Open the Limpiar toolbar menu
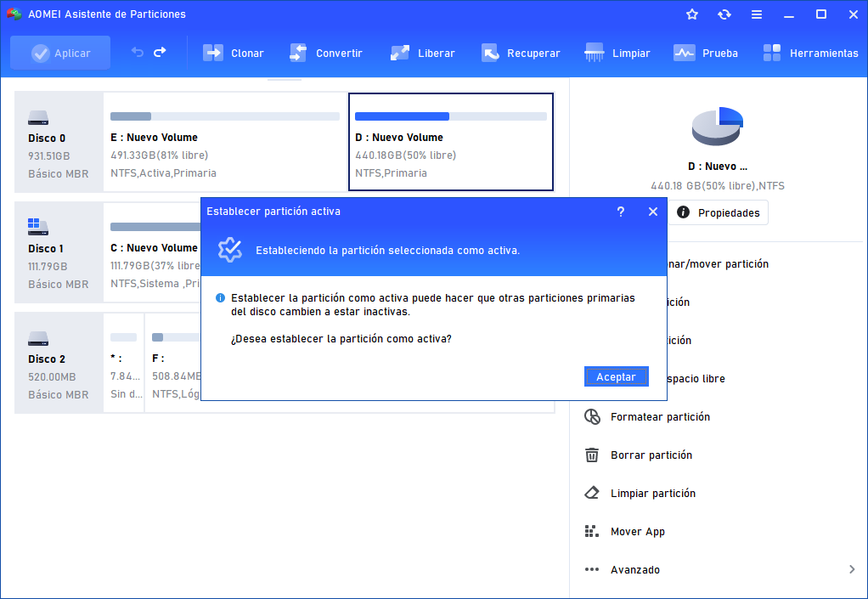This screenshot has width=868, height=599. tap(617, 54)
